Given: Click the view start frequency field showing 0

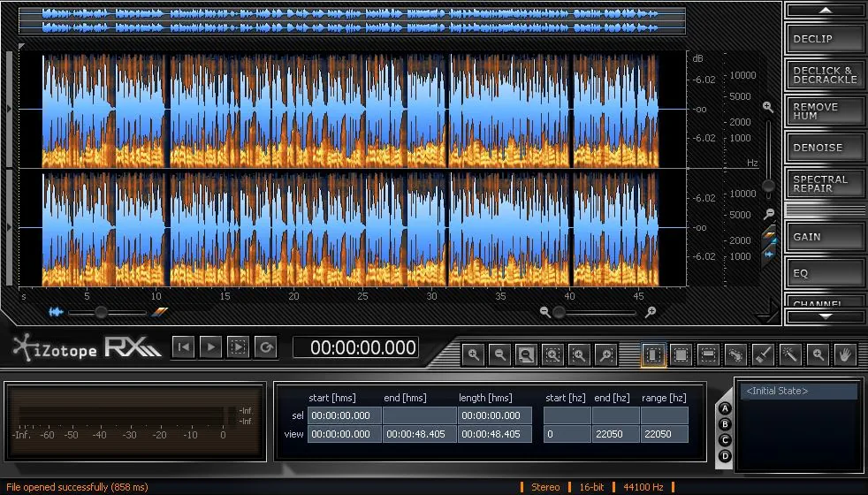Looking at the screenshot, I should point(567,434).
